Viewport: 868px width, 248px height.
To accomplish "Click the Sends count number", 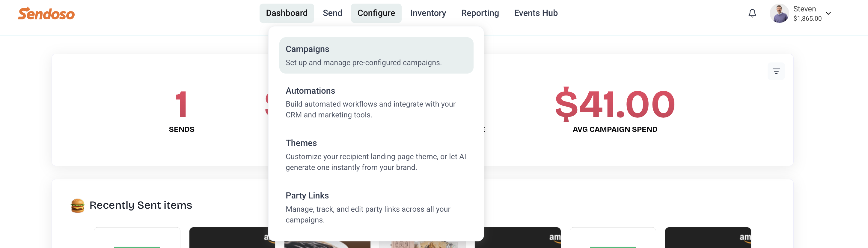I will tap(181, 104).
